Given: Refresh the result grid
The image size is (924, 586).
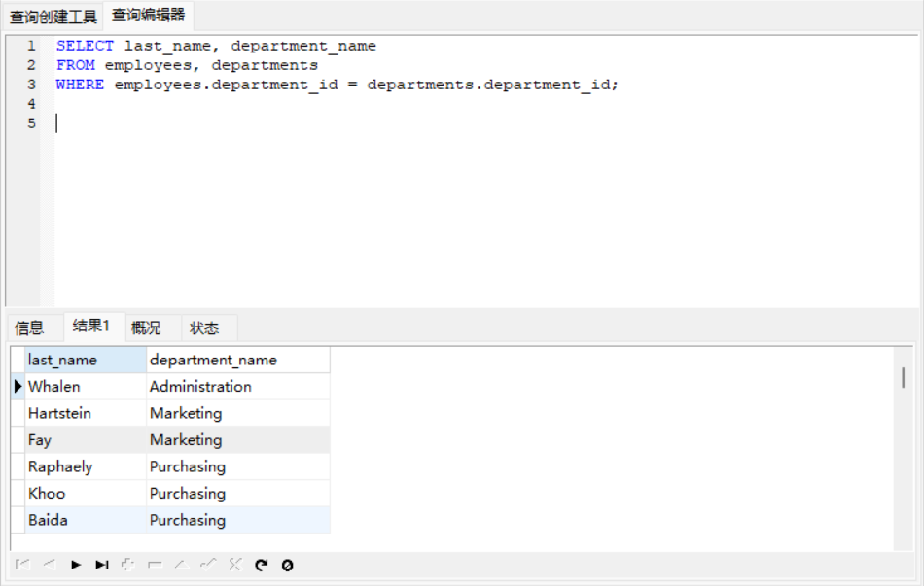Looking at the screenshot, I should pos(261,565).
